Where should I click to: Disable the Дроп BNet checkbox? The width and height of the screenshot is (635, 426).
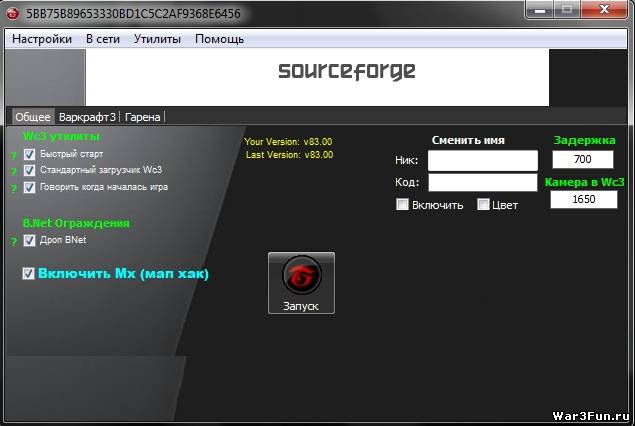tap(29, 241)
